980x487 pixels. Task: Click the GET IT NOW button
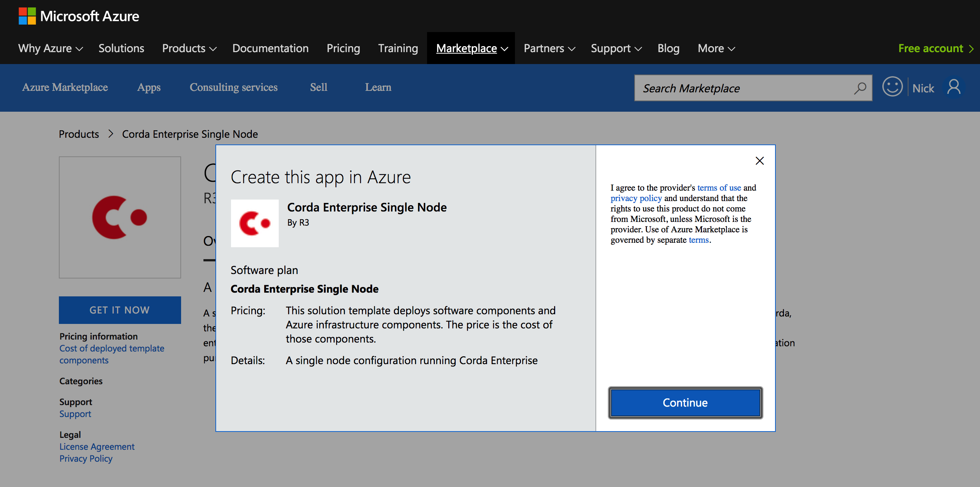120,310
